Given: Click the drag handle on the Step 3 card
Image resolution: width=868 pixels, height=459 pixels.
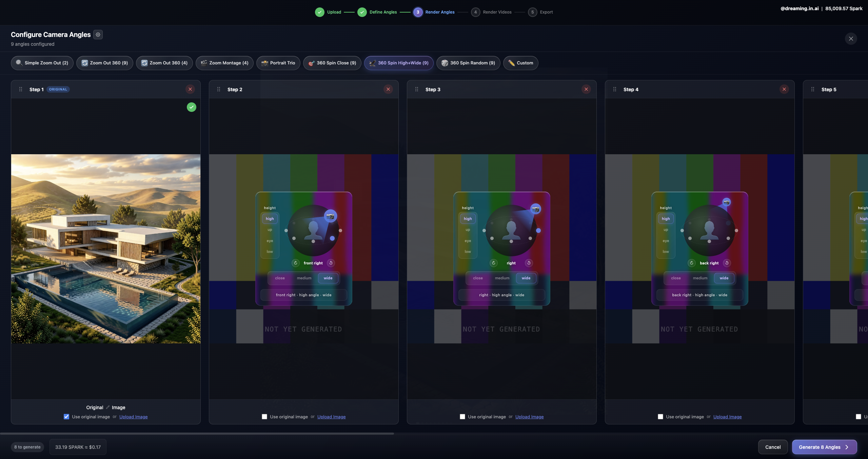Looking at the screenshot, I should click(416, 89).
